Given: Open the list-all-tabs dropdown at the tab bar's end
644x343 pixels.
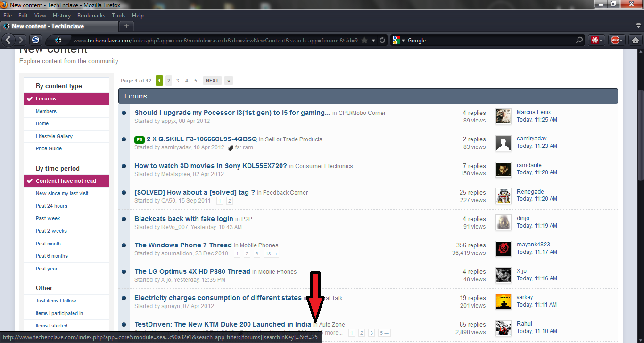Looking at the screenshot, I should coord(638,24).
